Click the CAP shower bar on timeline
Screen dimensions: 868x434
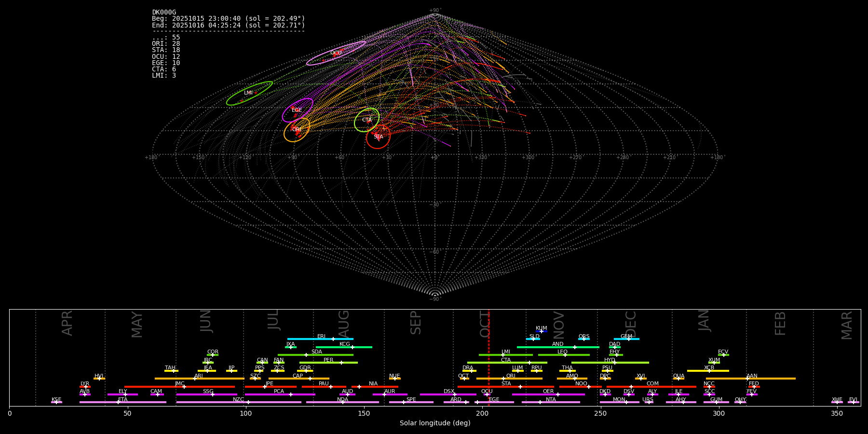click(x=299, y=379)
